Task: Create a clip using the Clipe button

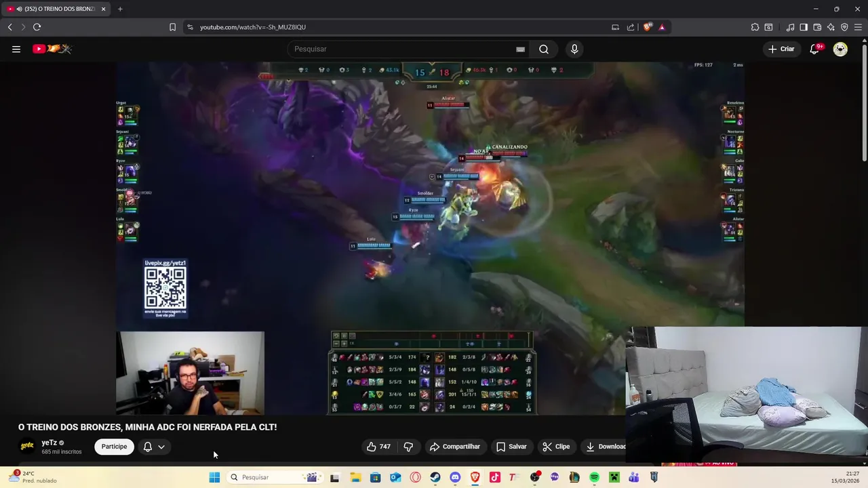Action: point(556,447)
